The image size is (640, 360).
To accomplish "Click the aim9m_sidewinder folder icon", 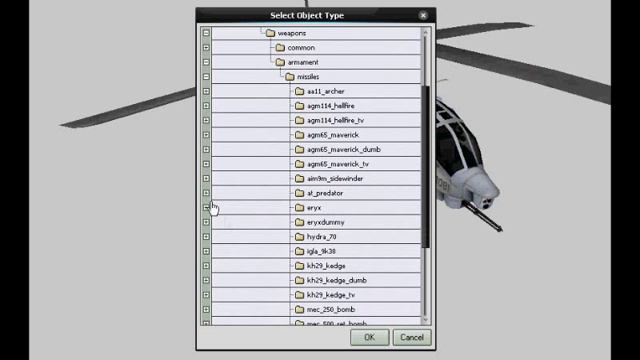I will (300, 178).
